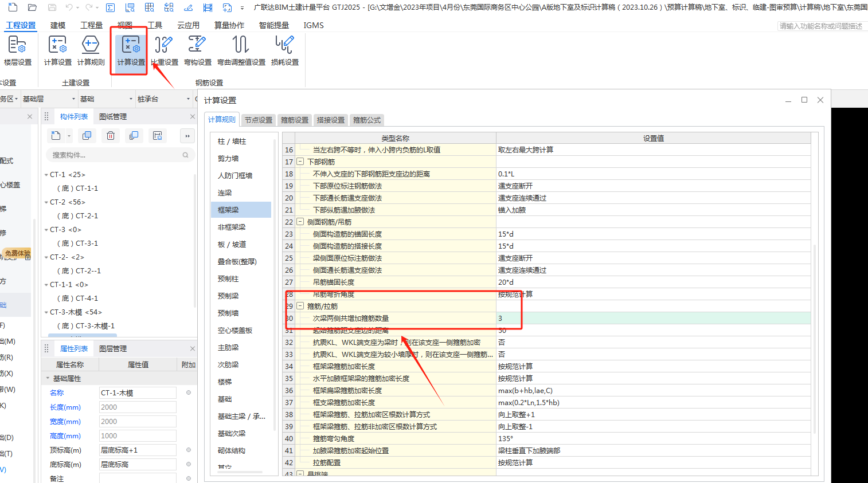Collapse 箍筋/拉筋 group in row 29
Image resolution: width=868 pixels, height=483 pixels.
tap(300, 306)
